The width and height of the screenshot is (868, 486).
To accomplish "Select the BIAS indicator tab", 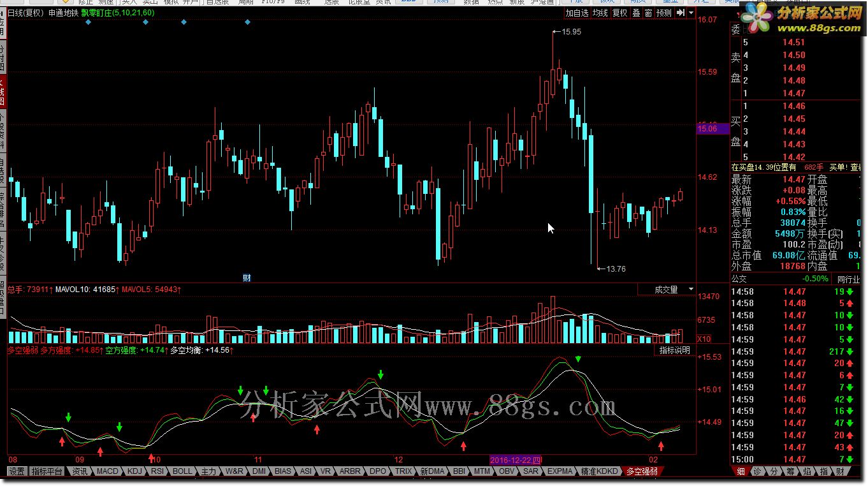I will pos(283,471).
